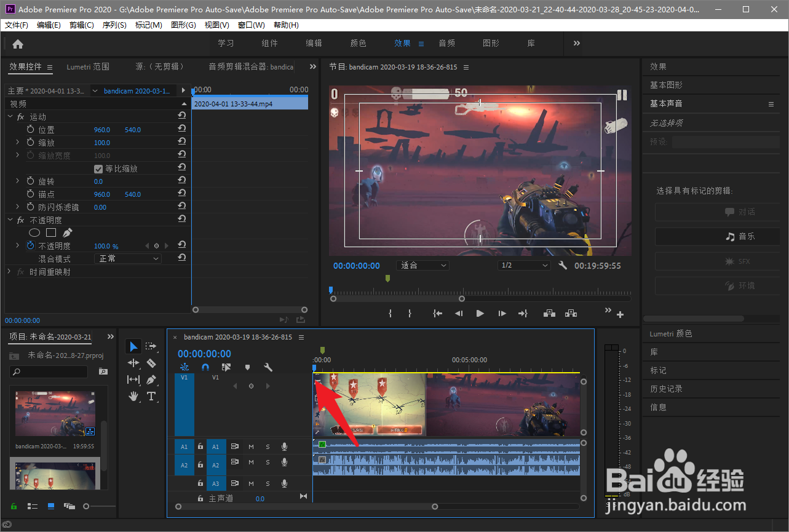Toggle linked selection in timeline
Screen dimensions: 789x532
coord(226,367)
